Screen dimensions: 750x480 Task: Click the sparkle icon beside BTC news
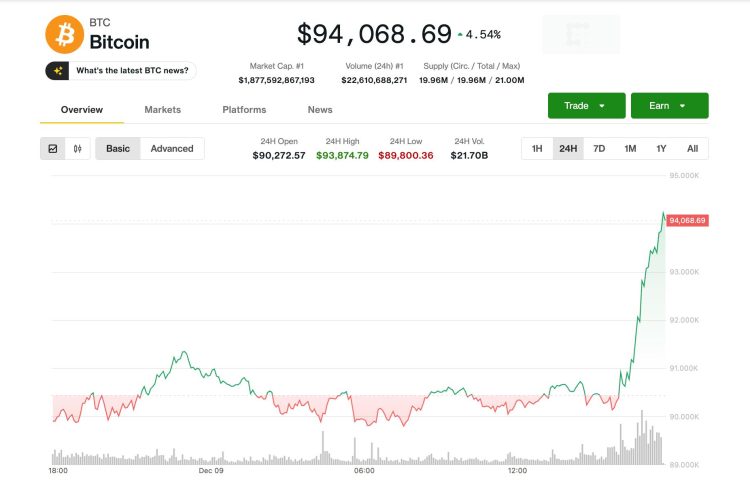(x=59, y=71)
